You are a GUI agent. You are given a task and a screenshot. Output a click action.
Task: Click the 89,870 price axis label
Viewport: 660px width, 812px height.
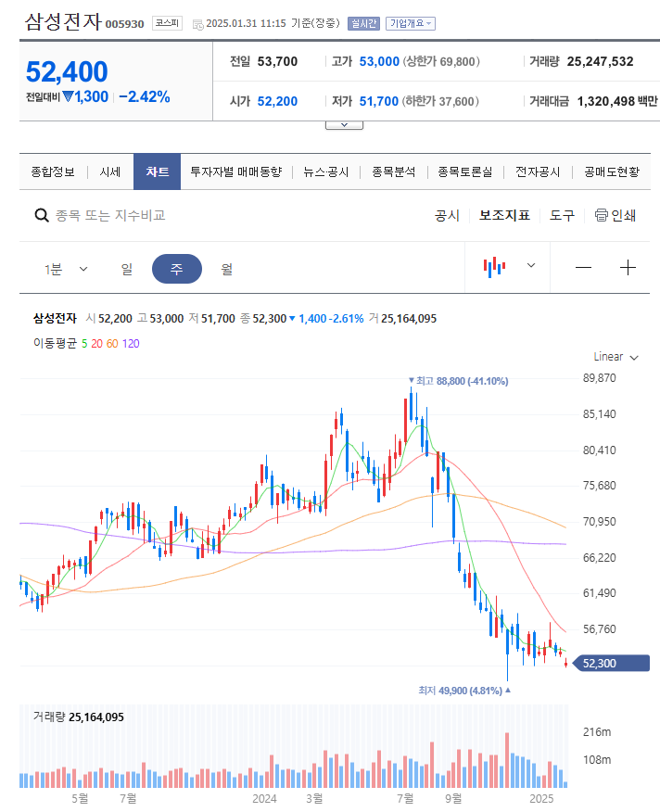600,378
